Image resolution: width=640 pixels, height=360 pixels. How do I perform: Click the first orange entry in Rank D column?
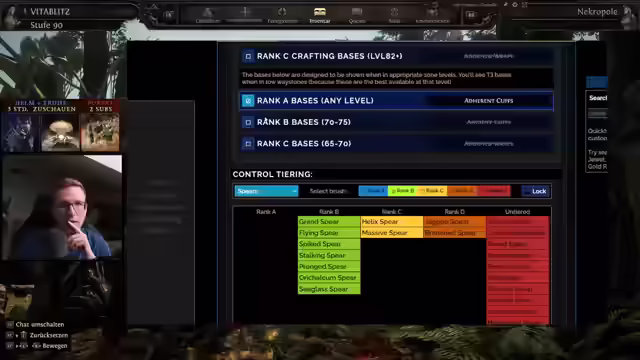point(455,222)
